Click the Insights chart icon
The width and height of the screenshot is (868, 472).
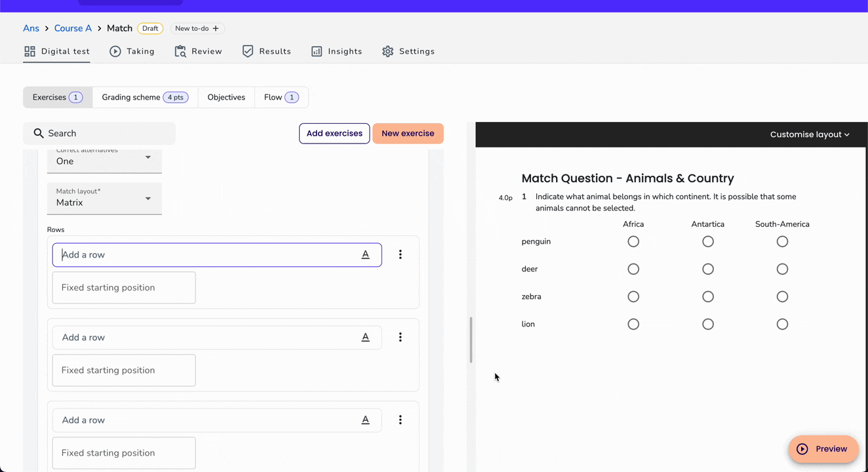coord(317,51)
